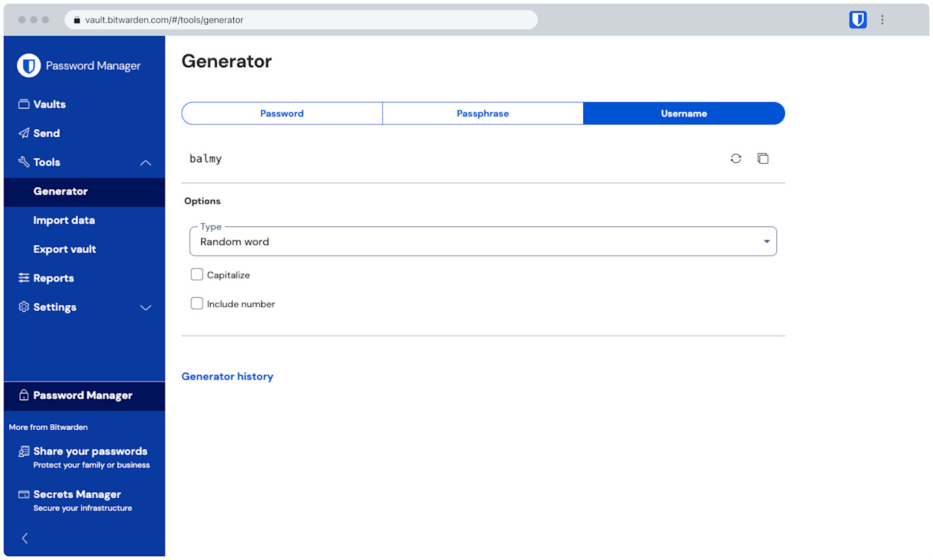This screenshot has width=933, height=560.
Task: Select Export vault in the sidebar
Action: point(64,248)
